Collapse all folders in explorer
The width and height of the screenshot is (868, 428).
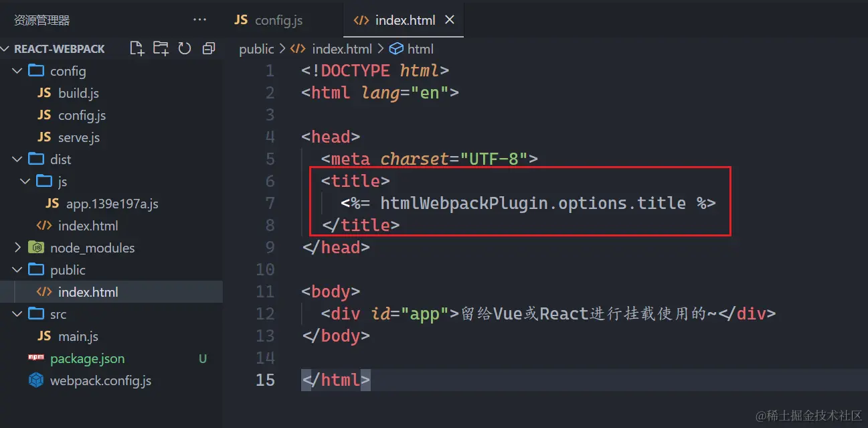(209, 48)
